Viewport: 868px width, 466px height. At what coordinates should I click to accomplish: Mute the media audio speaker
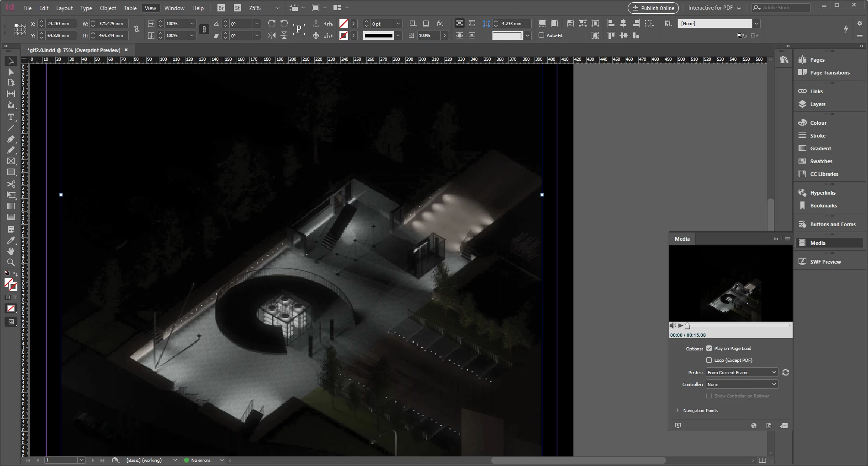[673, 325]
